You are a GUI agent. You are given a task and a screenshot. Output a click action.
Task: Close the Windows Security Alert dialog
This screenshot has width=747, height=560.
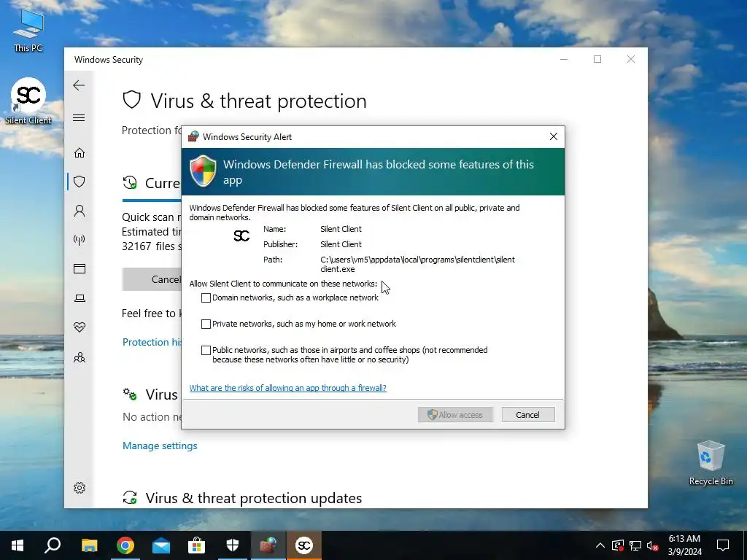(553, 136)
